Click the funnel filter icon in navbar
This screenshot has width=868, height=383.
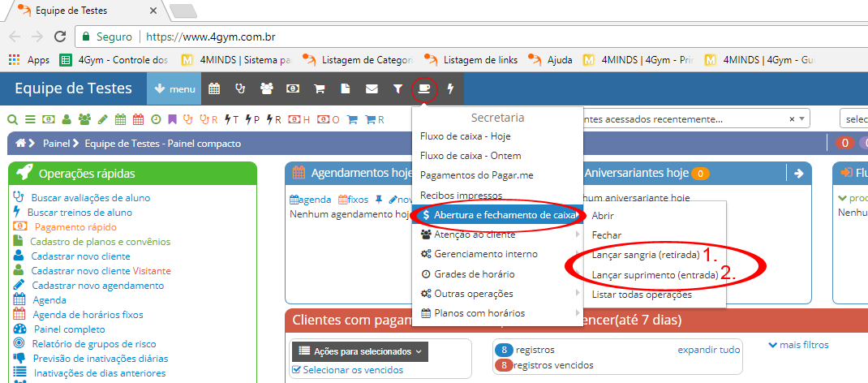pos(397,88)
